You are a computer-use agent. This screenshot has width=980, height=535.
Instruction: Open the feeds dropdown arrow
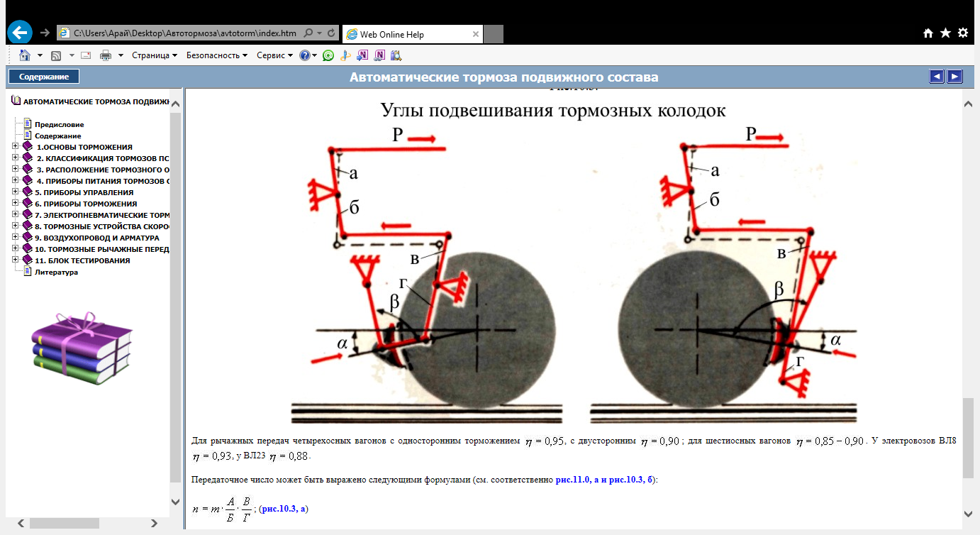pos(72,55)
